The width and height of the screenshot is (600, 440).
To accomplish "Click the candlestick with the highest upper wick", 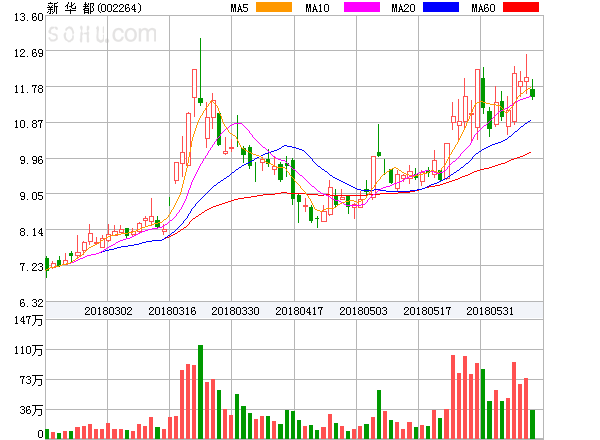I will [x=200, y=72].
